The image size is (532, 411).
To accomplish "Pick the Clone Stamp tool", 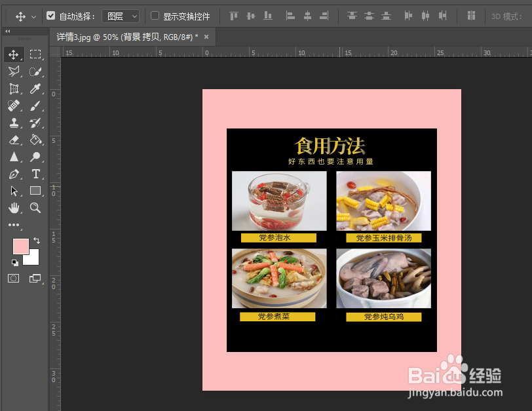I will tap(14, 123).
